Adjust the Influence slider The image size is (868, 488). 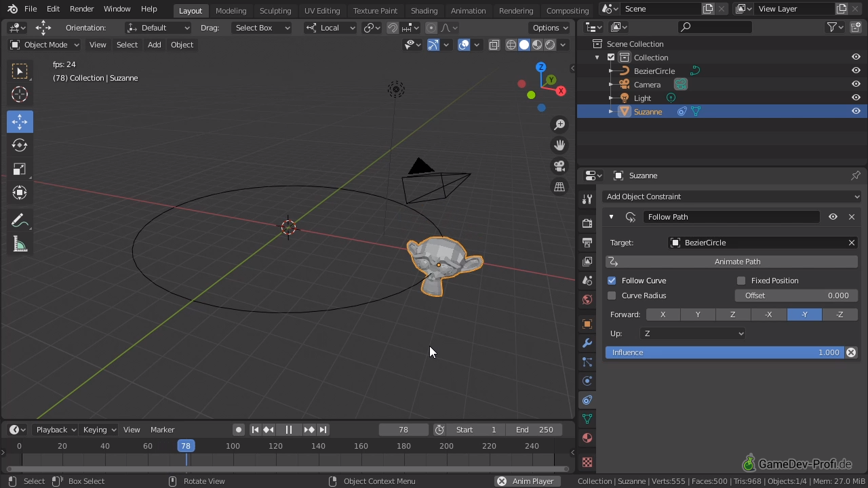click(x=726, y=352)
